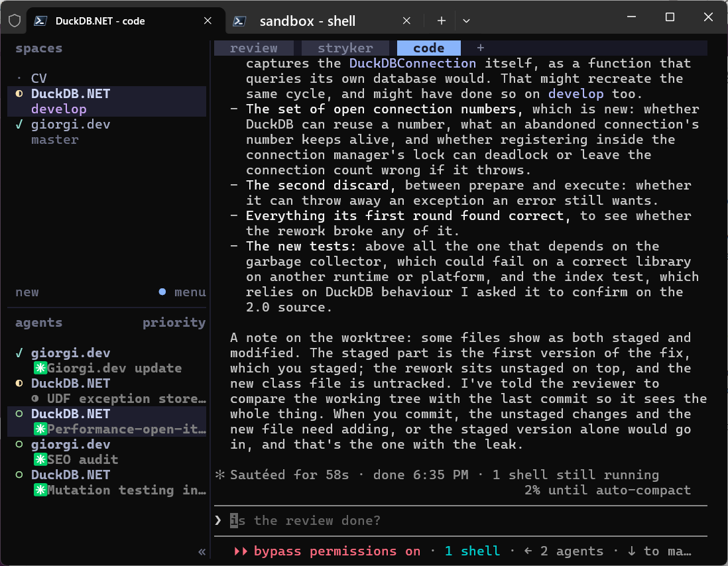Screen dimensions: 728x566
Task: Select the DuckDB.NET space
Action: (70, 93)
